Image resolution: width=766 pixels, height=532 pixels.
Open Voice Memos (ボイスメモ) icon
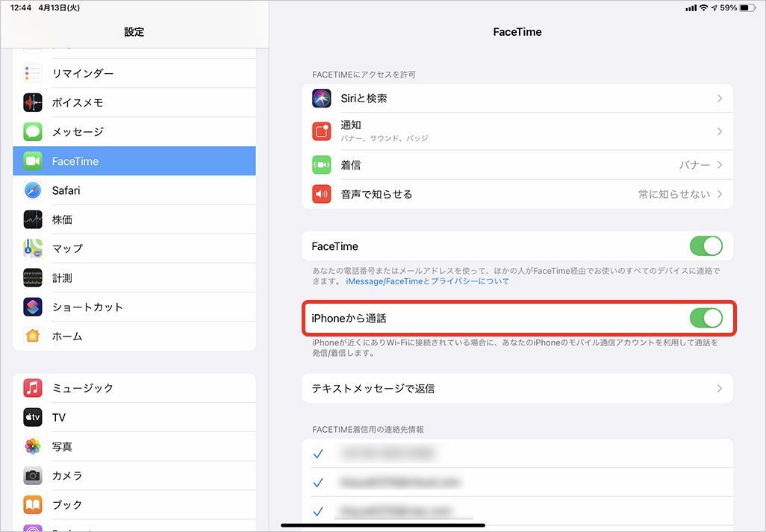point(33,102)
